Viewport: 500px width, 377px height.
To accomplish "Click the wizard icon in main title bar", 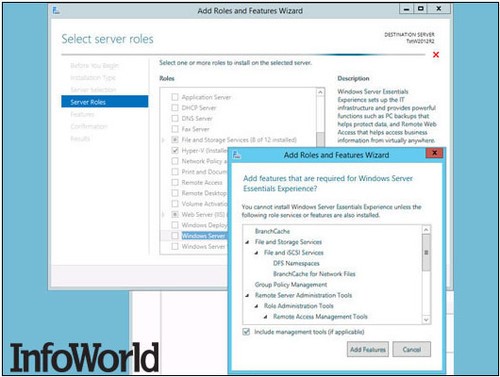I will tap(56, 11).
